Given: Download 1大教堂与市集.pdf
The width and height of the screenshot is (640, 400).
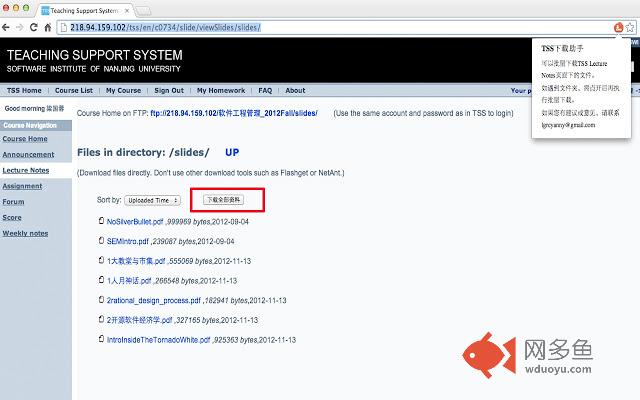Looking at the screenshot, I should [136, 261].
